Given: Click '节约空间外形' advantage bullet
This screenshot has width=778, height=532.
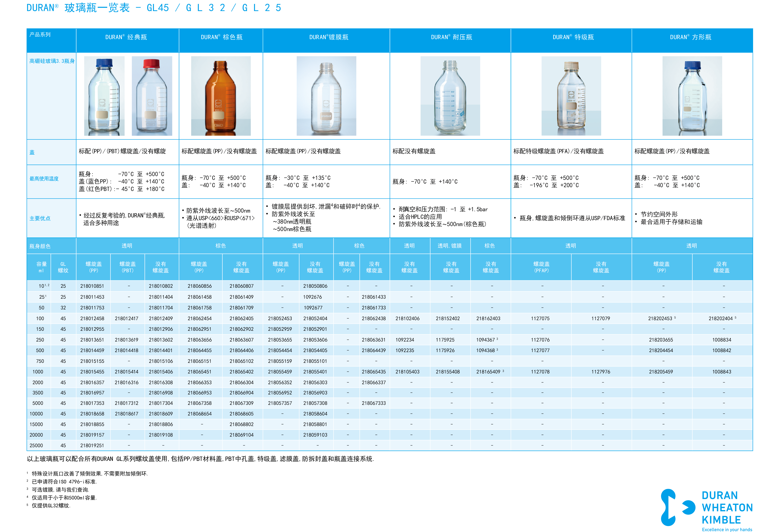Looking at the screenshot, I should [x=659, y=214].
